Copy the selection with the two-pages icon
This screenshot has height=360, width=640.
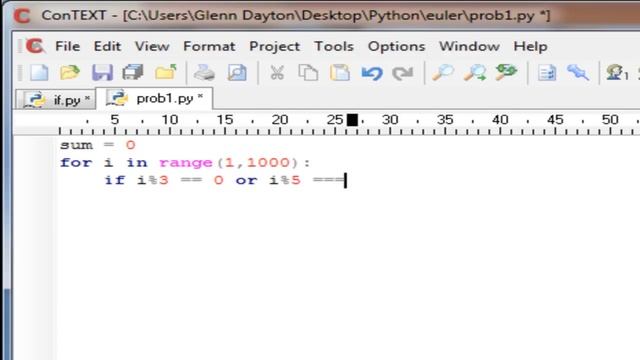[x=308, y=73]
